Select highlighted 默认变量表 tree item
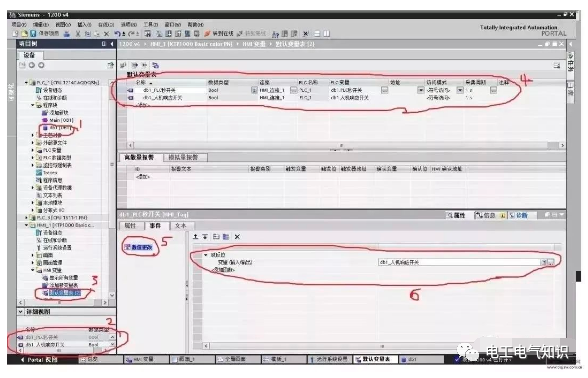Screen dimensions: 588x378 pyautogui.click(x=62, y=293)
